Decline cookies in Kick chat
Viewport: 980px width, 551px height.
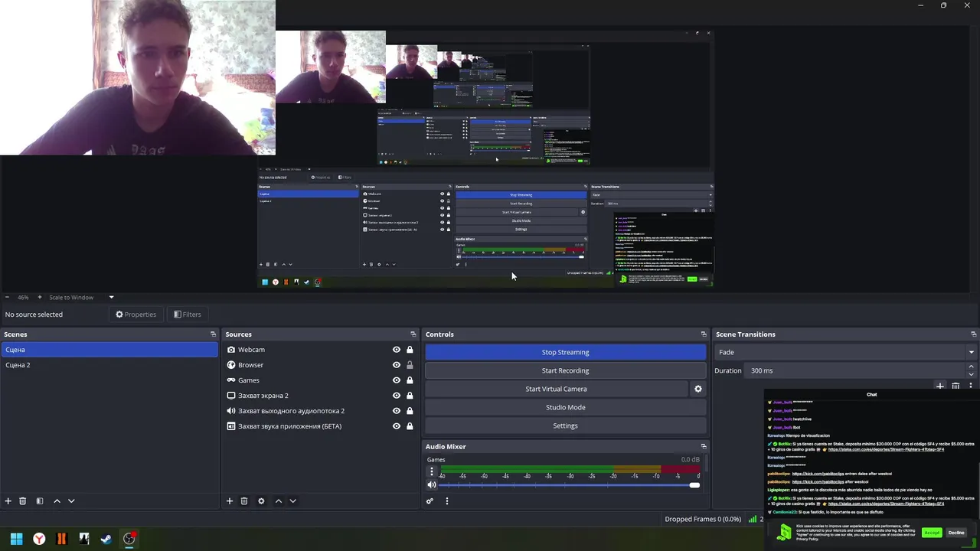point(956,533)
